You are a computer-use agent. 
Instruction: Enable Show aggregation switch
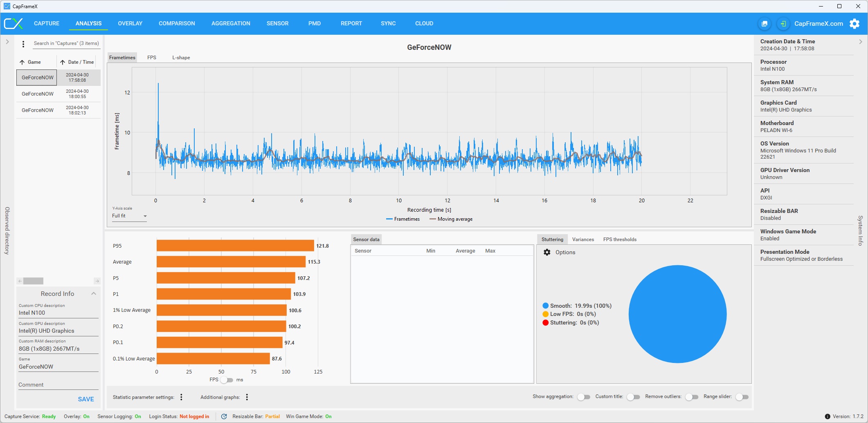(584, 397)
